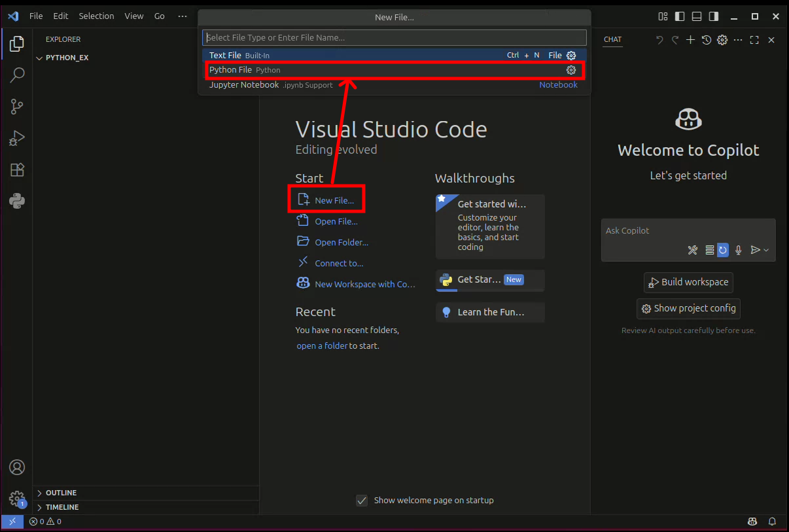Click the gear icon on the Python File row

pyautogui.click(x=571, y=70)
